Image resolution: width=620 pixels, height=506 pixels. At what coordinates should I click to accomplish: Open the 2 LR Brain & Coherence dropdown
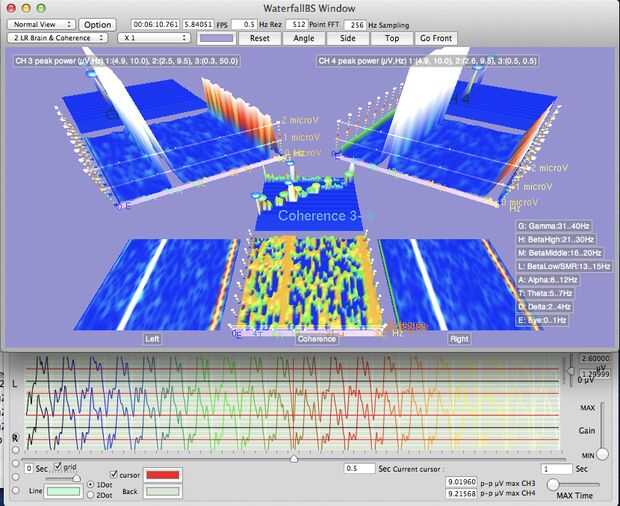pos(57,38)
